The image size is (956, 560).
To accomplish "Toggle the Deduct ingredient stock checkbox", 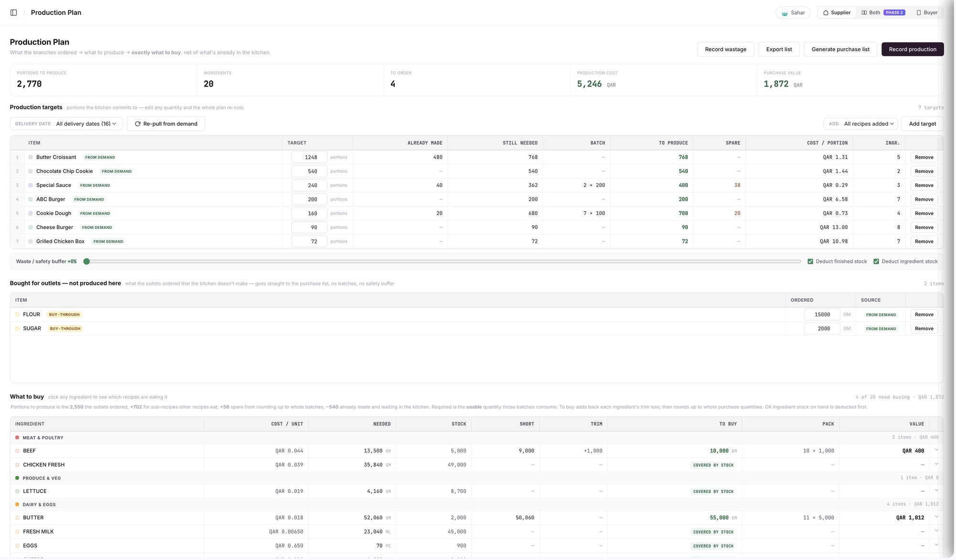I will (876, 261).
